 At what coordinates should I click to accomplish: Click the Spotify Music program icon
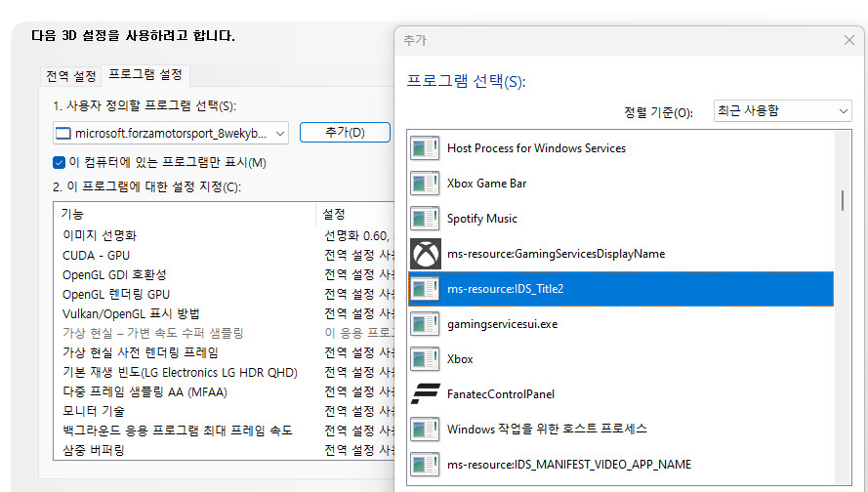pyautogui.click(x=425, y=219)
